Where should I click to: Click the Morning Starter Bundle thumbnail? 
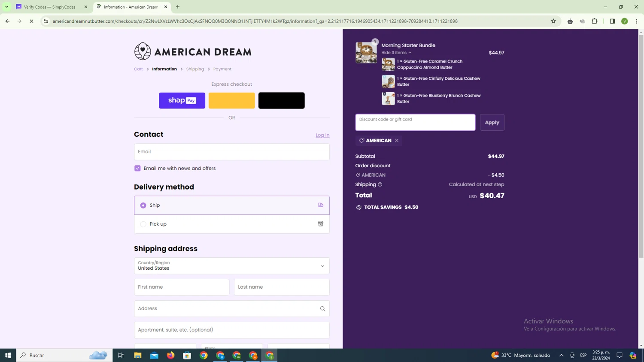366,53
